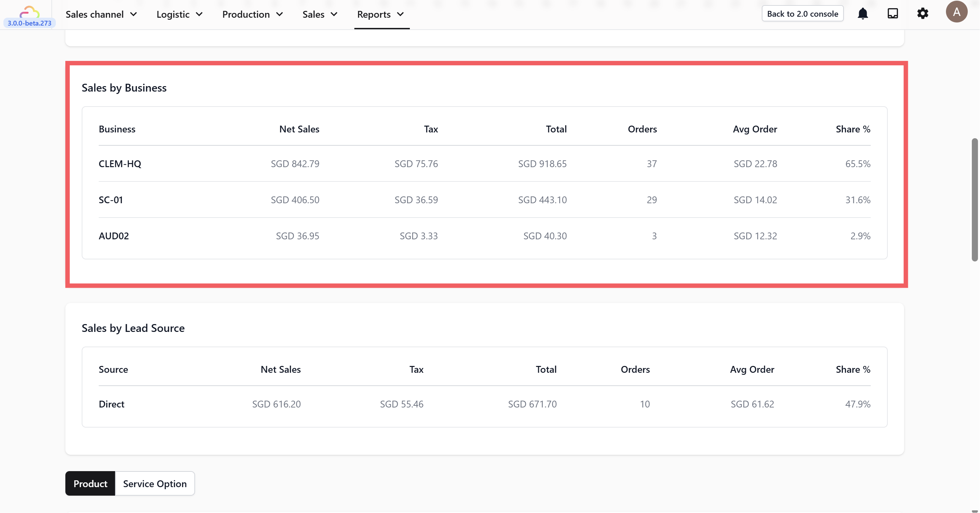Image resolution: width=980 pixels, height=513 pixels.
Task: Select the Product toggle tab
Action: pyautogui.click(x=90, y=483)
